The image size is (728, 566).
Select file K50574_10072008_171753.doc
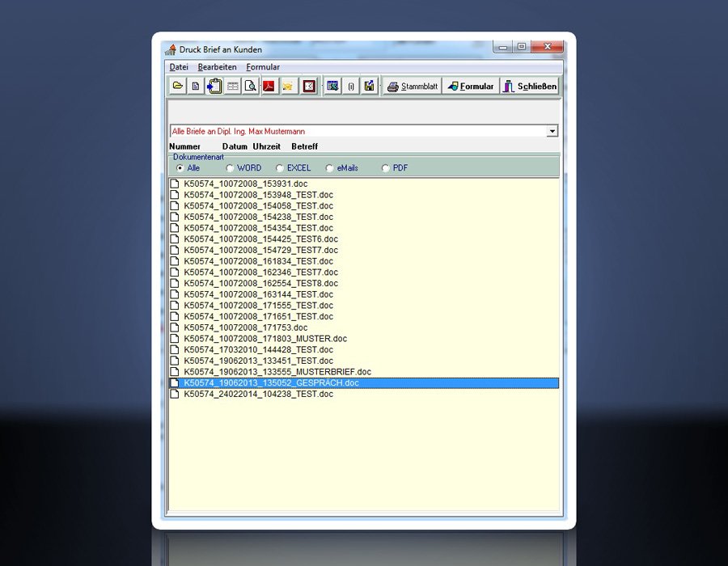246,327
